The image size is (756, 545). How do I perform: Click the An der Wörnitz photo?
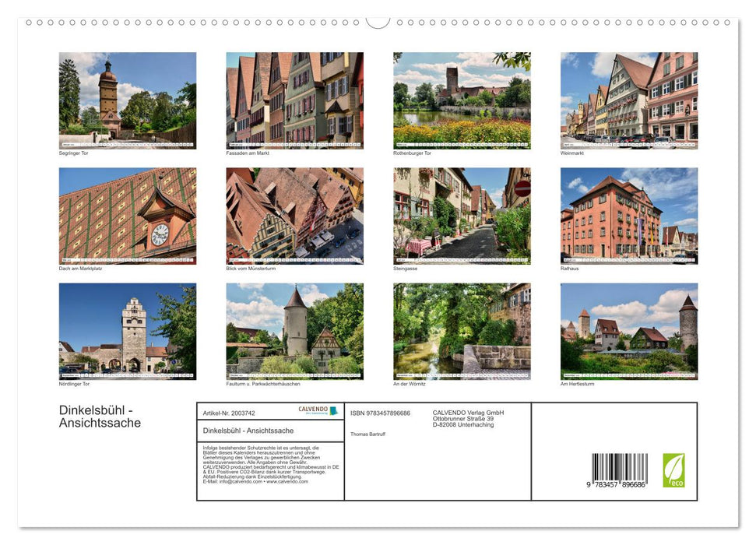461,330
